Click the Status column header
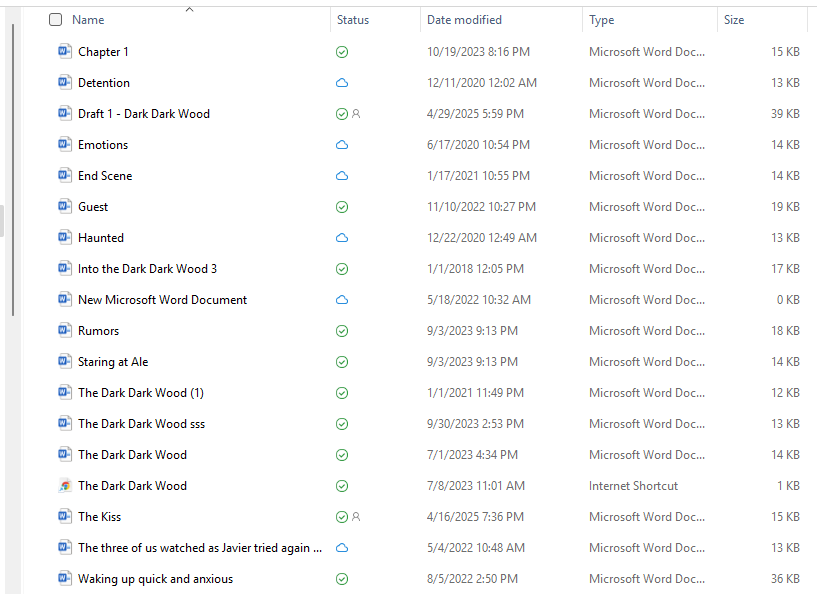817x594 pixels. [x=353, y=20]
